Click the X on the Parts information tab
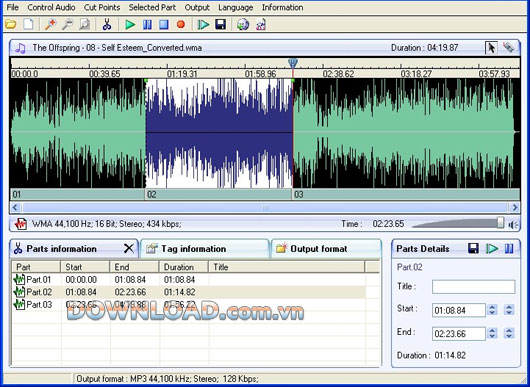This screenshot has width=530, height=387. [128, 248]
